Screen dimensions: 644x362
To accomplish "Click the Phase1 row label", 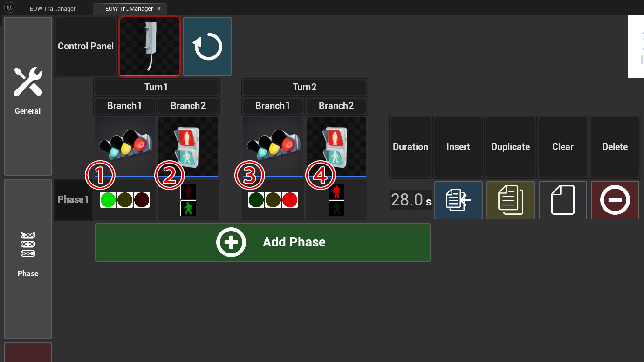I will click(73, 200).
